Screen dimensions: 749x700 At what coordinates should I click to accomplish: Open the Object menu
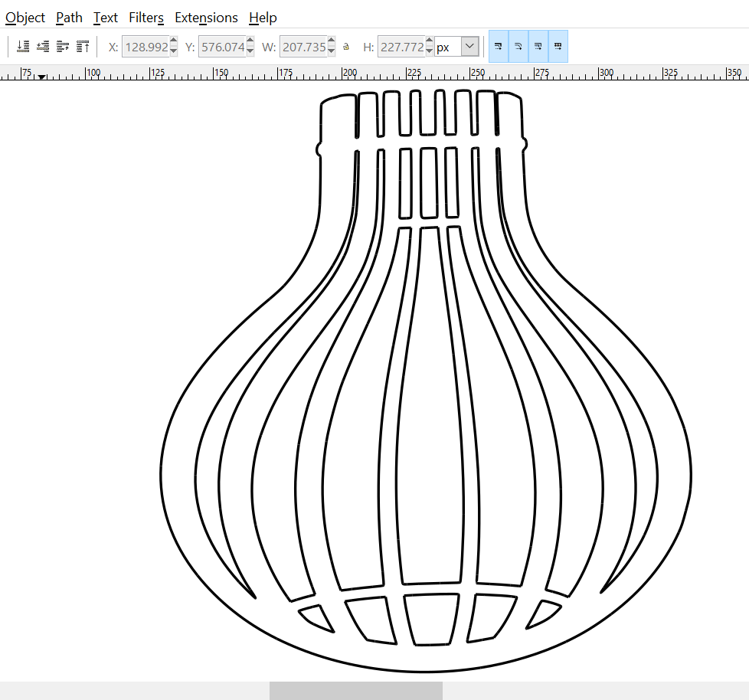(x=25, y=18)
